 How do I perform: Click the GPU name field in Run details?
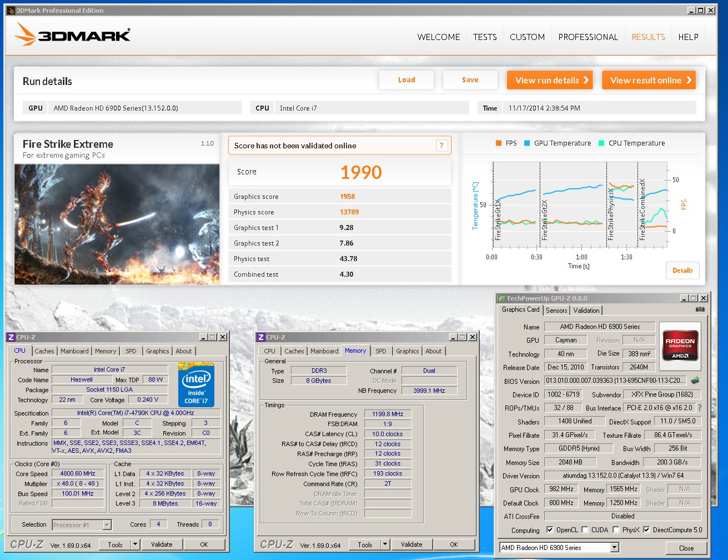[145, 108]
